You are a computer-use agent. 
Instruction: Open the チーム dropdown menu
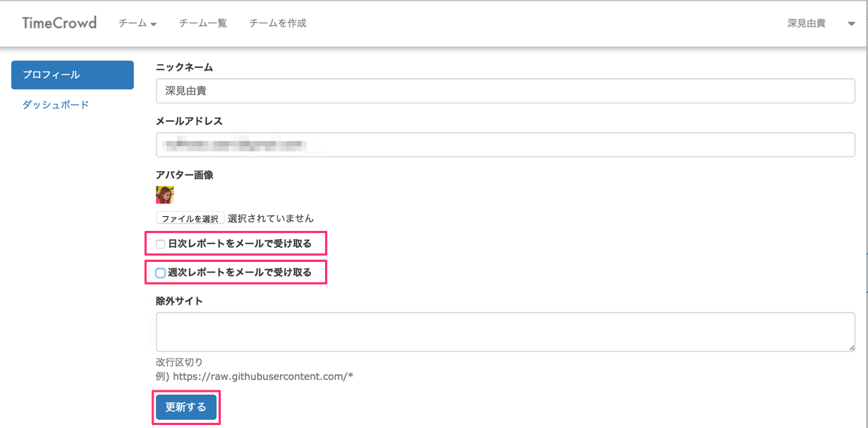click(x=137, y=24)
